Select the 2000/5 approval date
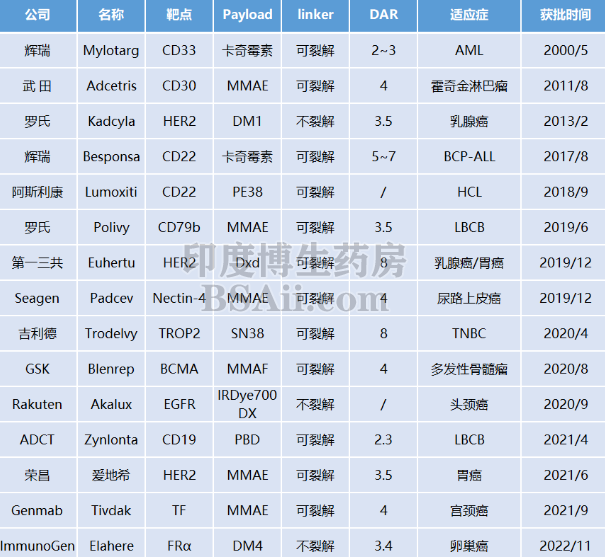This screenshot has width=605, height=557. [565, 50]
